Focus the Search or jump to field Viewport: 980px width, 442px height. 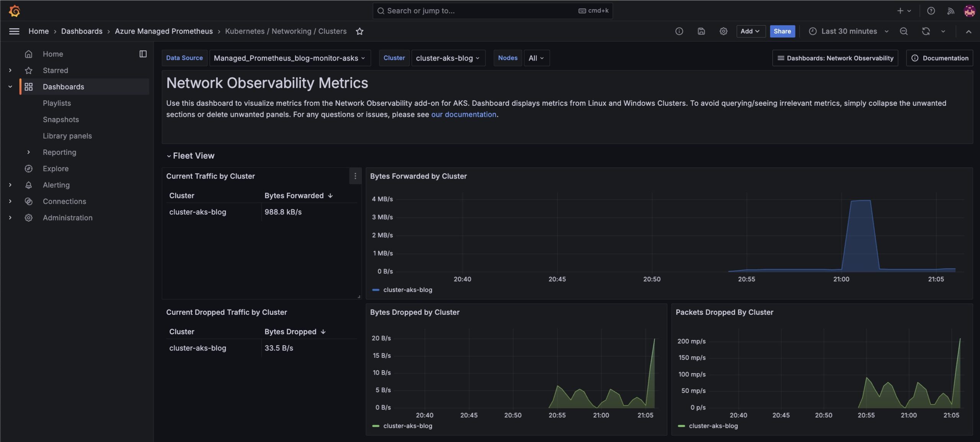coord(492,11)
